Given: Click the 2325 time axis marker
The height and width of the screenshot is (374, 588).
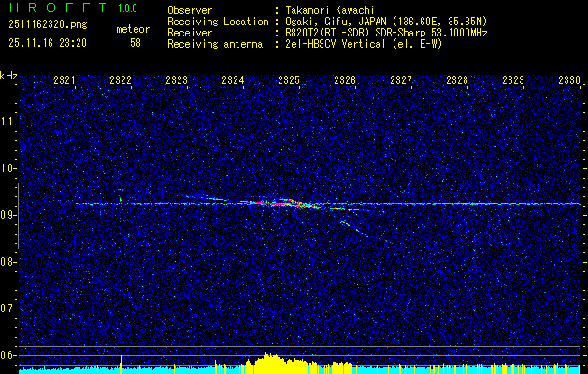Looking at the screenshot, I should 289,79.
